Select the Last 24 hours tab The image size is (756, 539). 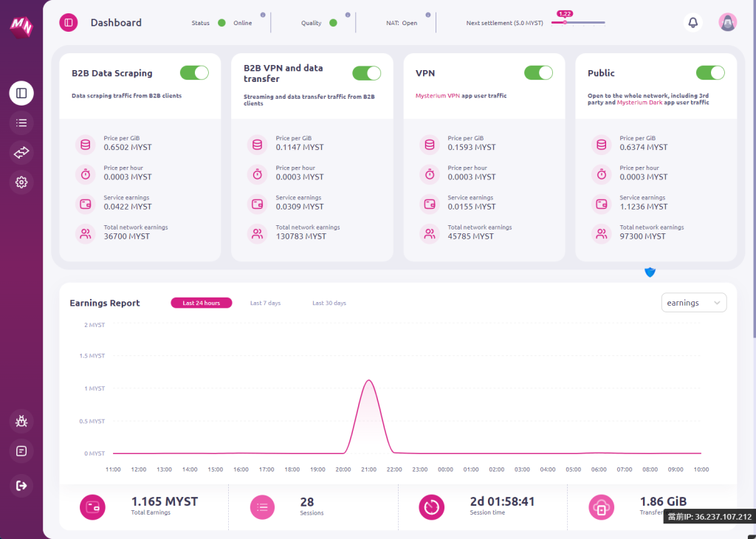pyautogui.click(x=202, y=303)
